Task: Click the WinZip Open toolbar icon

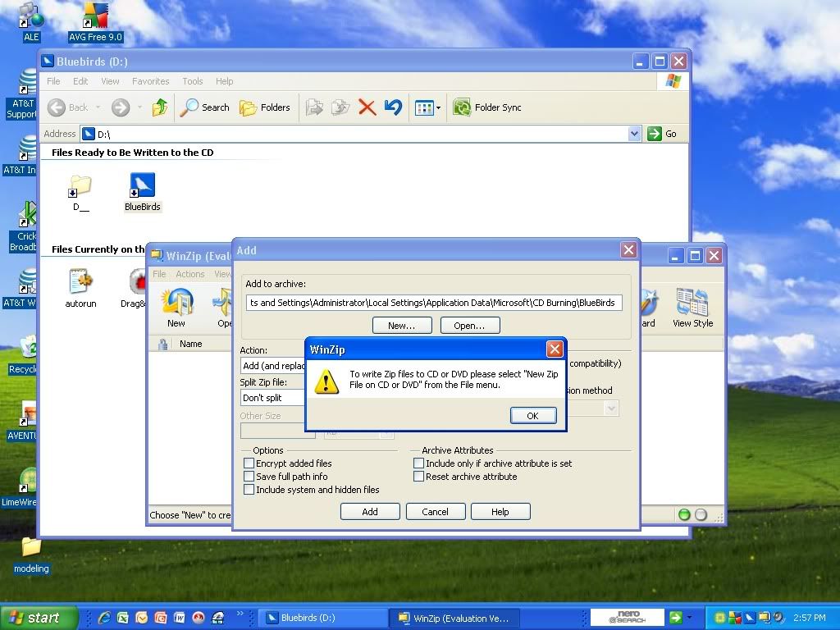Action: pos(223,308)
